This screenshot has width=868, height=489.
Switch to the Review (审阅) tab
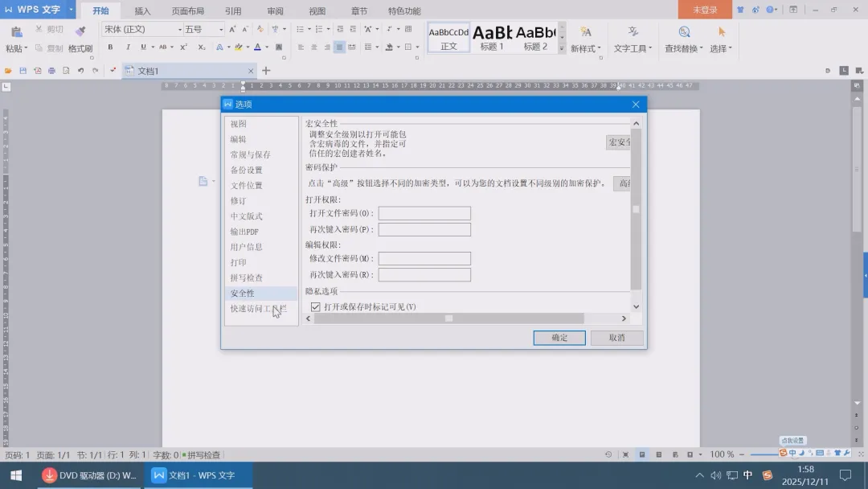(x=275, y=11)
